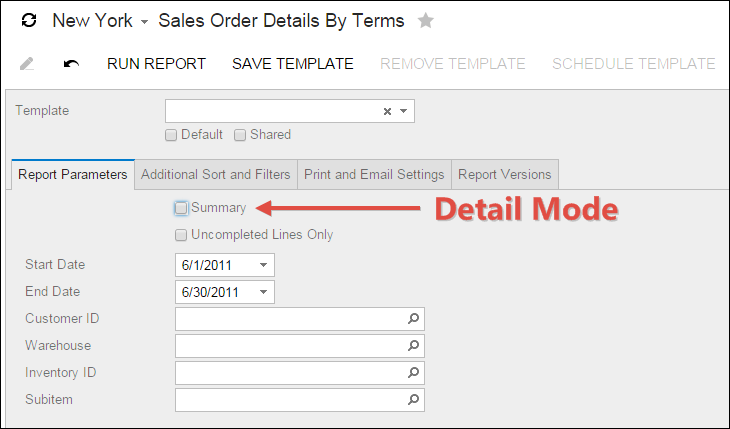Viewport: 730px width, 429px height.
Task: Open the Print and Email Settings tab
Action: [374, 174]
